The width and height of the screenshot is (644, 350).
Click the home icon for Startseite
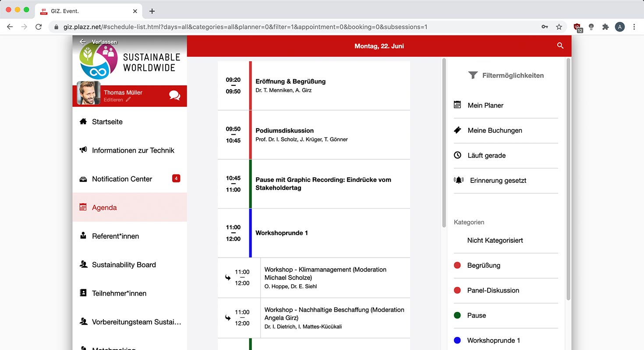point(83,121)
